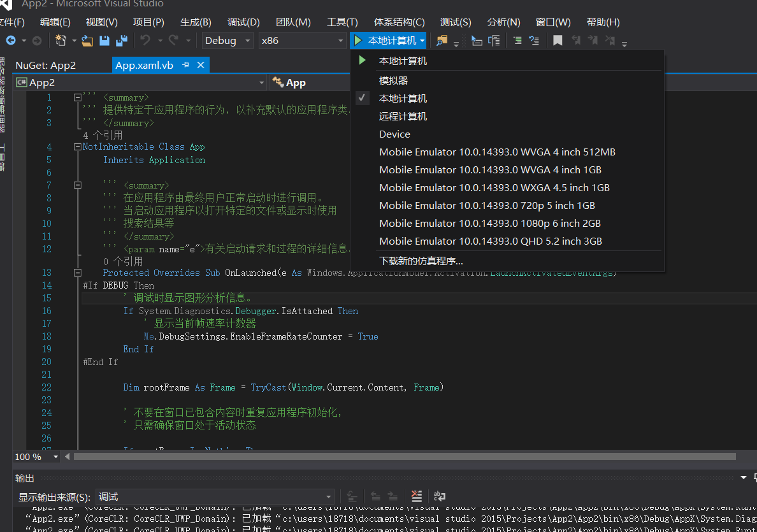Close the App.xaml.vb tab

[201, 65]
